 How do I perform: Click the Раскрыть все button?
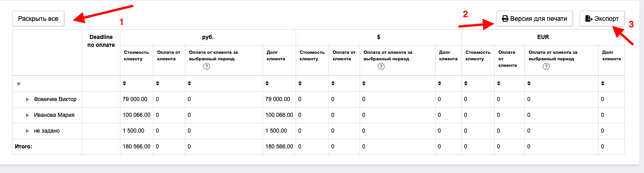coord(38,19)
